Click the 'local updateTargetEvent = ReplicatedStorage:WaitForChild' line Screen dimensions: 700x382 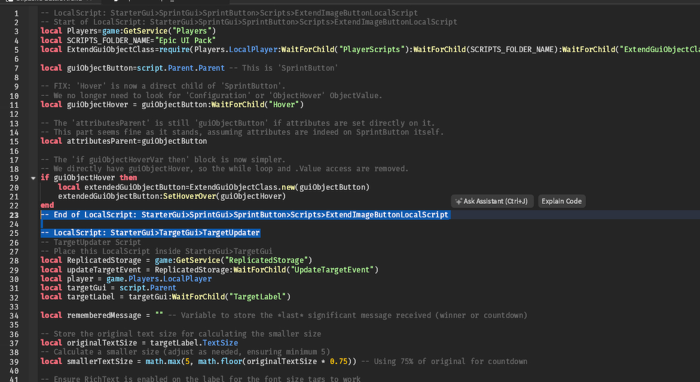tap(209, 270)
